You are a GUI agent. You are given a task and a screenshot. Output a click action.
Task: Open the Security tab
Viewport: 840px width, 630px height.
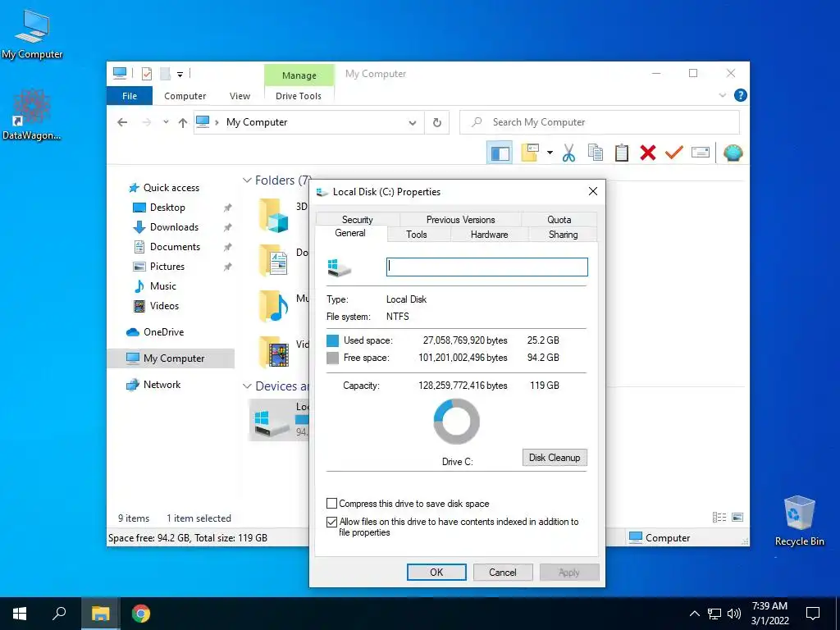point(358,220)
